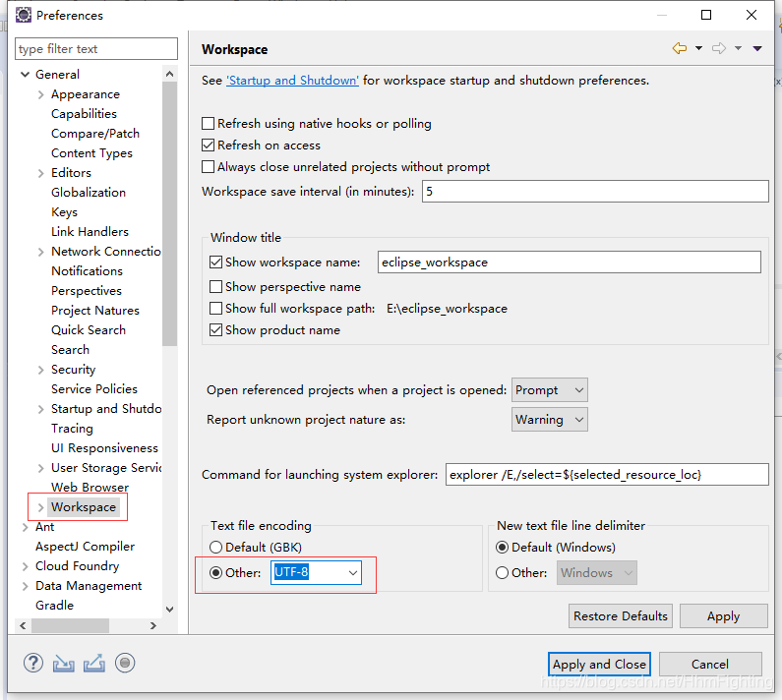This screenshot has height=700, width=782.
Task: Select Gradle preference page
Action: pos(54,606)
